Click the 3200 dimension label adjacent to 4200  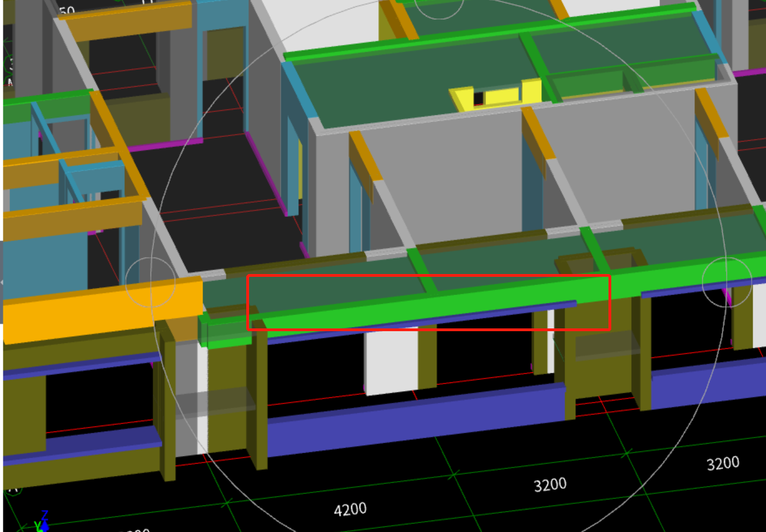point(550,485)
